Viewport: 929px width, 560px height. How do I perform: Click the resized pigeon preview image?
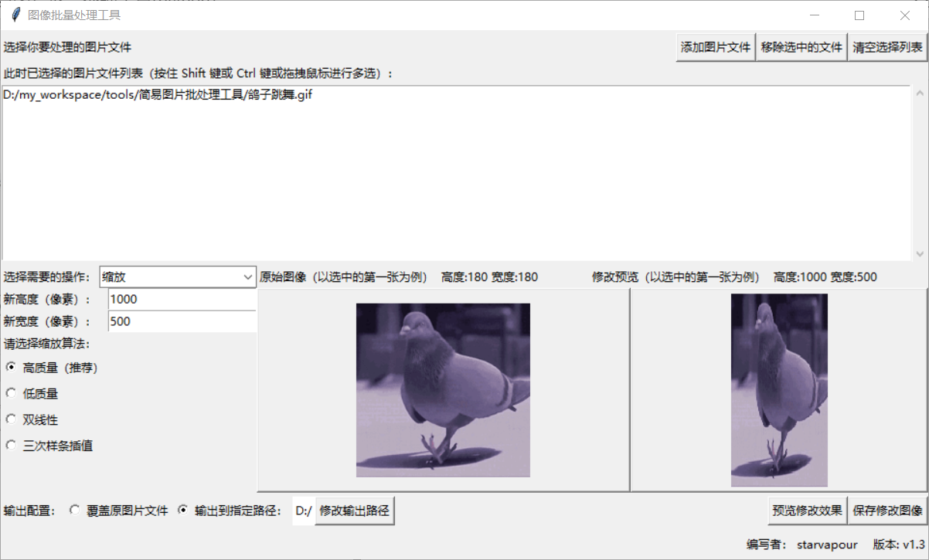point(779,390)
